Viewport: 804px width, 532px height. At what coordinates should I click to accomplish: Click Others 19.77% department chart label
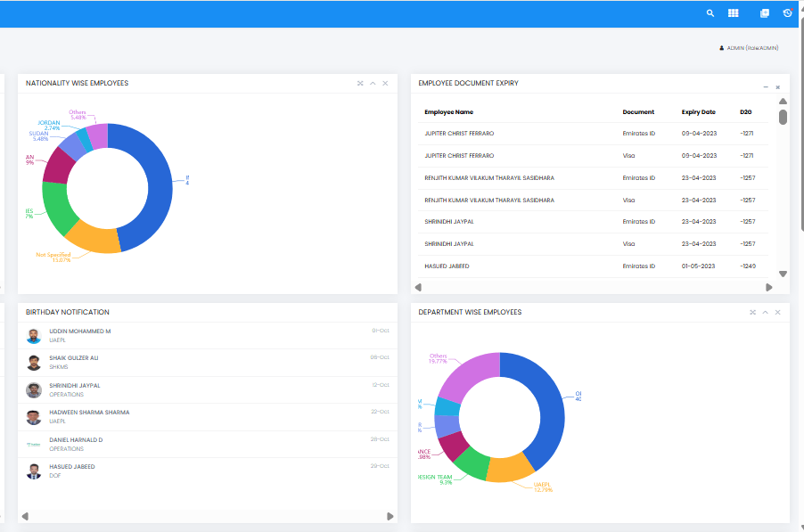438,358
